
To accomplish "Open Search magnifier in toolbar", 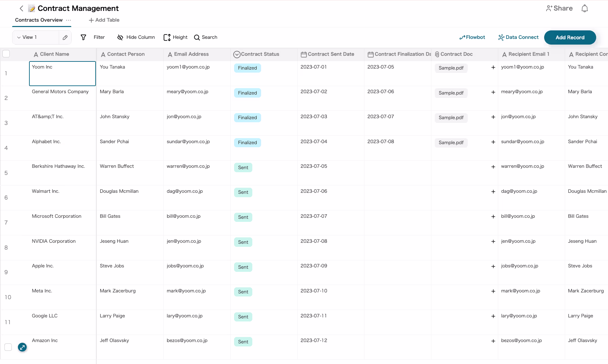I will click(x=197, y=37).
